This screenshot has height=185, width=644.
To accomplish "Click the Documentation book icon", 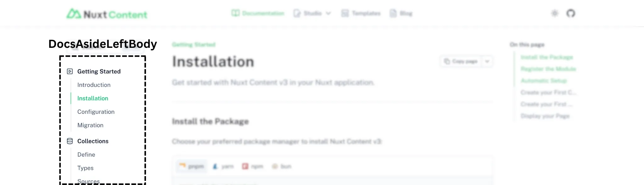I will click(235, 13).
